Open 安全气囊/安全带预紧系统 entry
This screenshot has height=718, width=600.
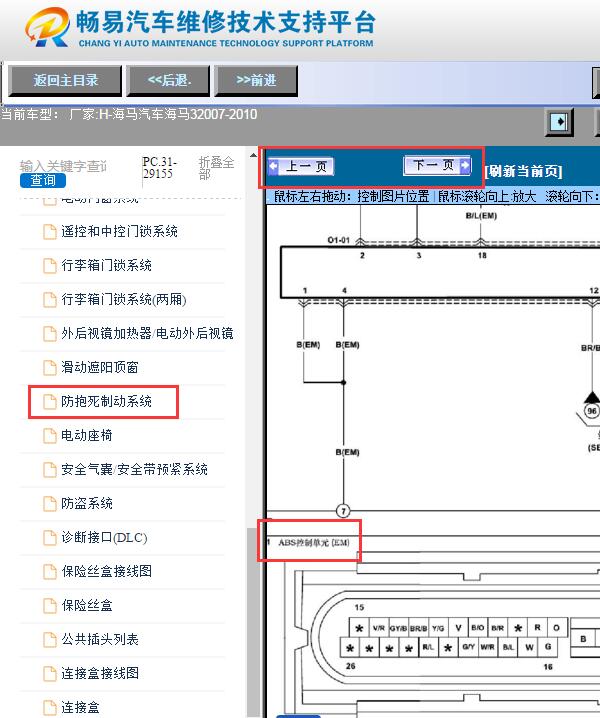click(135, 469)
